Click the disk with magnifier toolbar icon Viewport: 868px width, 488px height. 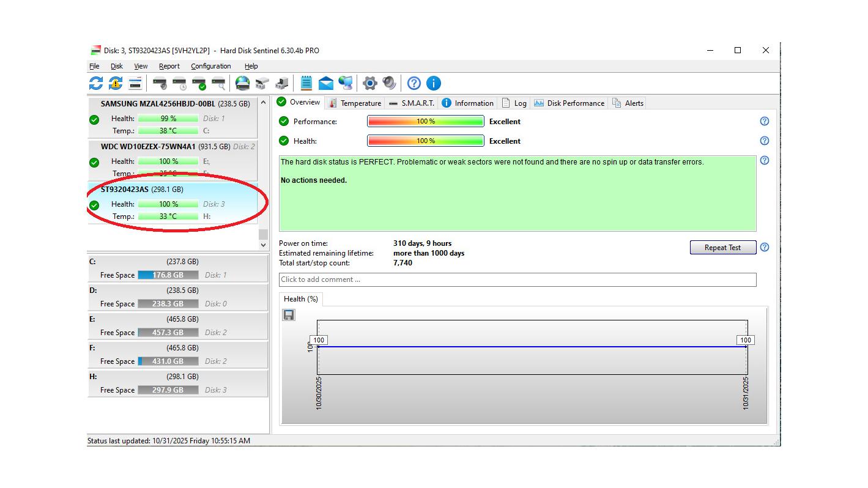pos(218,83)
